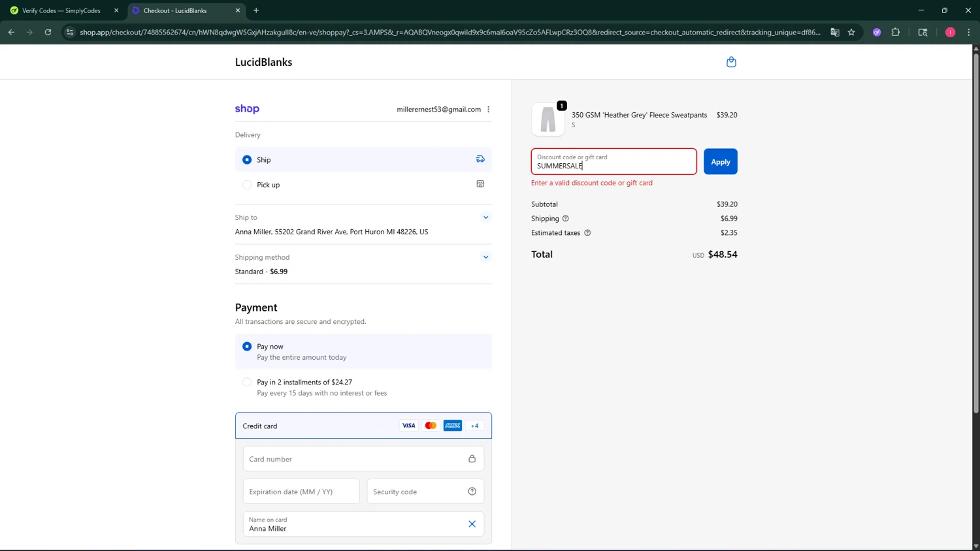The width and height of the screenshot is (980, 551).
Task: Click the shipping address text line
Action: [332, 232]
